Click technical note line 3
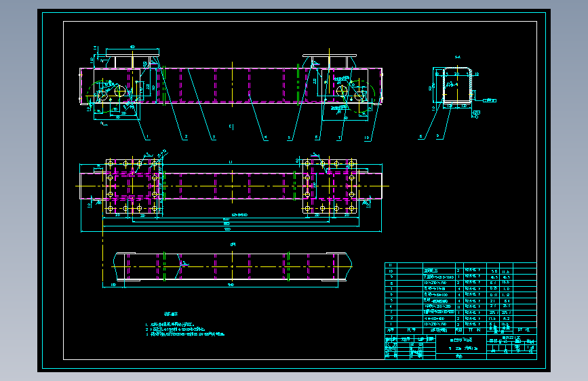588x381 pixels. [185, 334]
